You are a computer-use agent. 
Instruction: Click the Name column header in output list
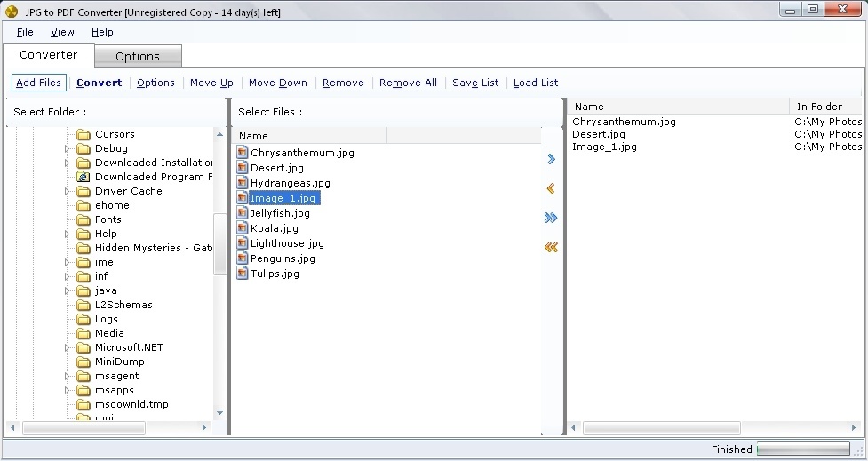(x=679, y=107)
